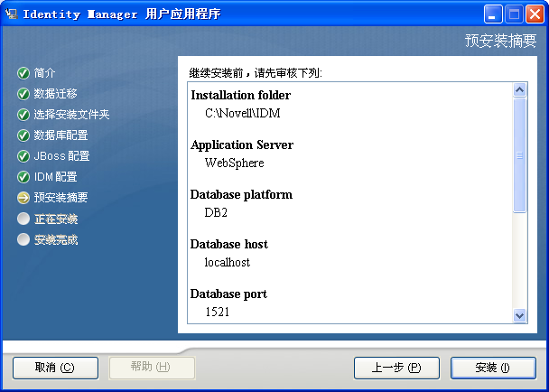Click the Database platform heading
The height and width of the screenshot is (392, 549).
tap(241, 195)
